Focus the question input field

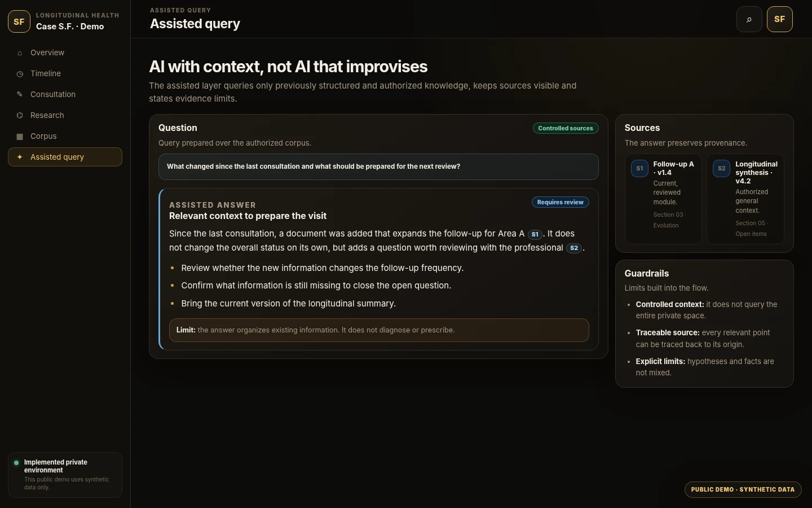coord(378,167)
